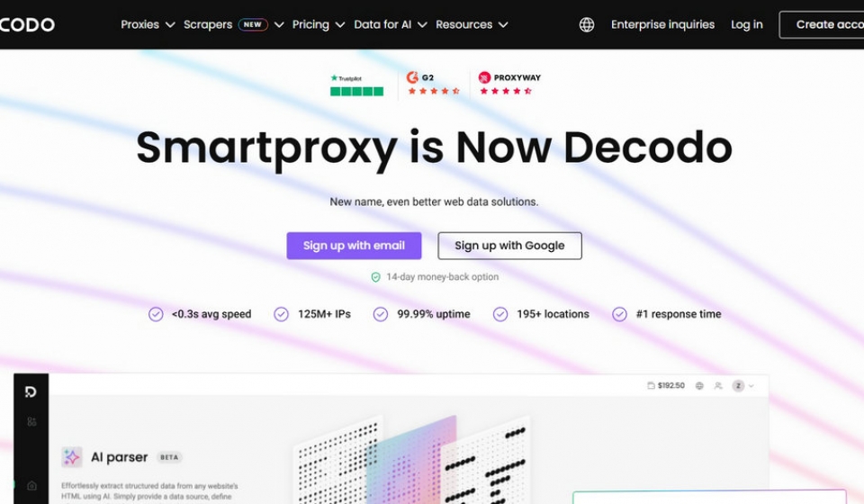Viewport: 864px width, 504px height.
Task: Click checkmark beside 195+ locations
Action: tap(500, 314)
